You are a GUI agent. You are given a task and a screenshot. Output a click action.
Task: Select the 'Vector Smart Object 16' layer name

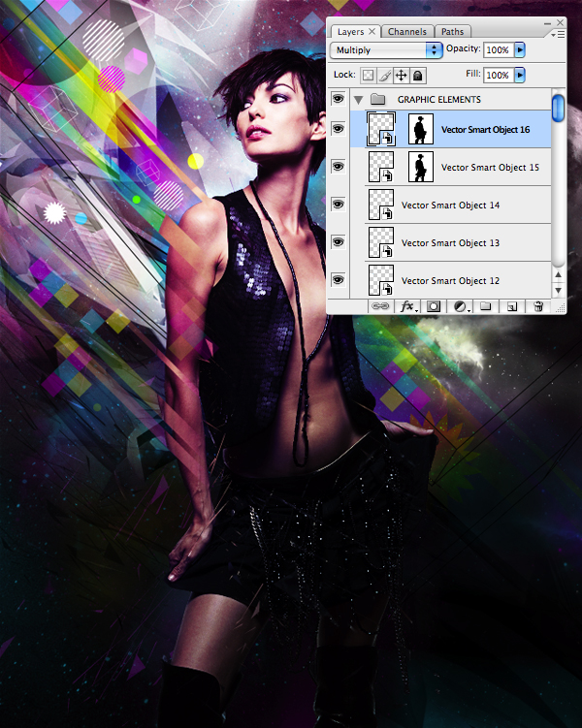click(x=485, y=130)
